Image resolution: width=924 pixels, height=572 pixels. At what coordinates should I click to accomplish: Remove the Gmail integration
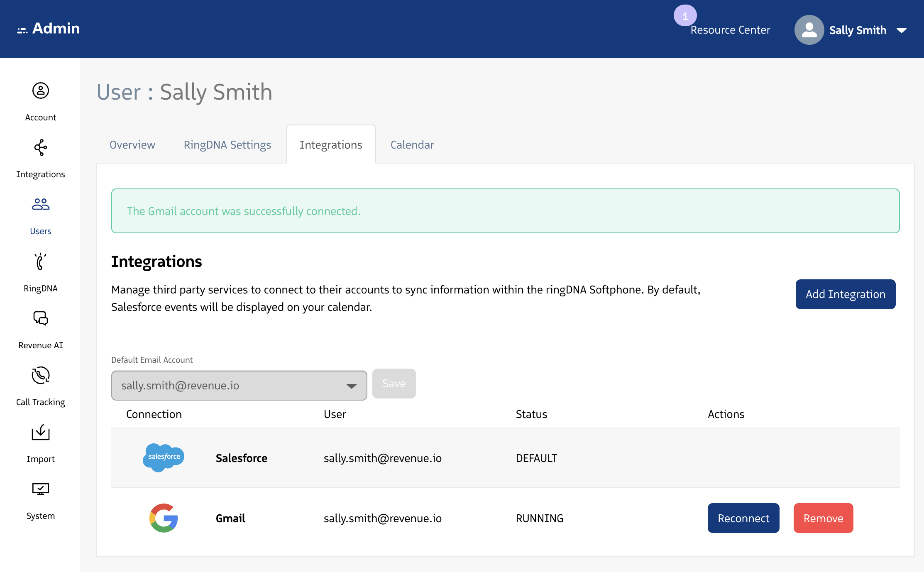coord(823,518)
